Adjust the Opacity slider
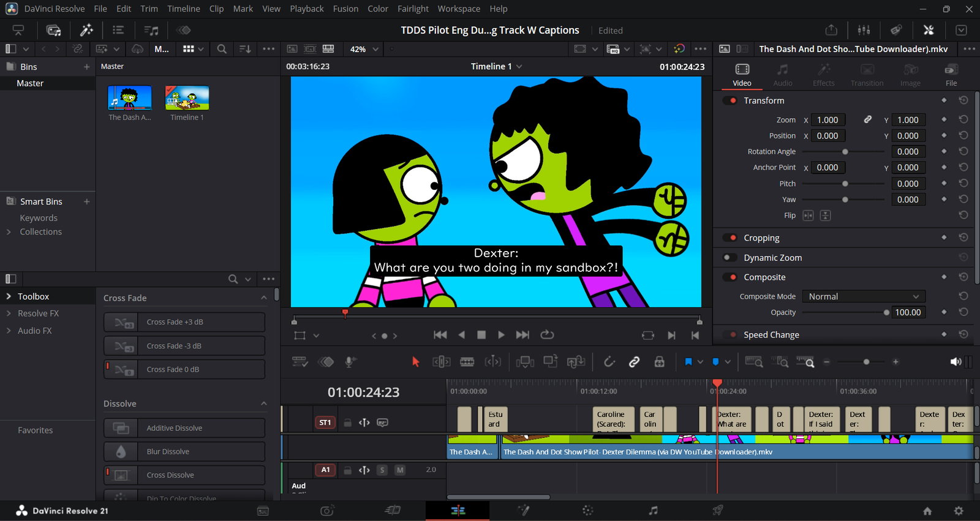The image size is (980, 521). point(845,312)
